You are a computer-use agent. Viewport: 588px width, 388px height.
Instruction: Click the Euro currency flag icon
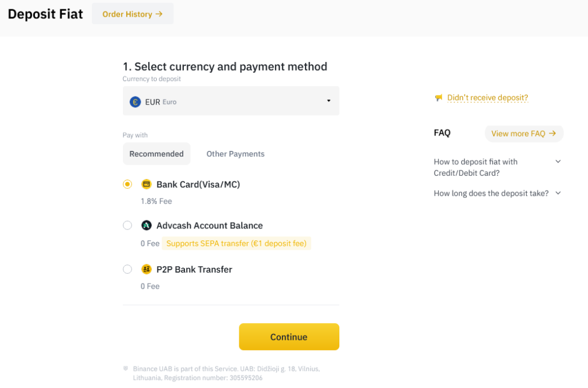coord(136,102)
